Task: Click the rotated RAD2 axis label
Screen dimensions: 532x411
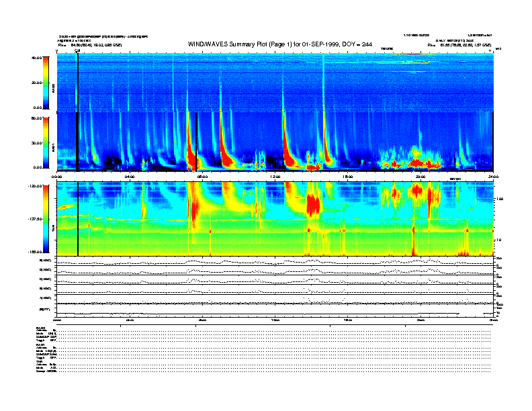Action: (53, 89)
